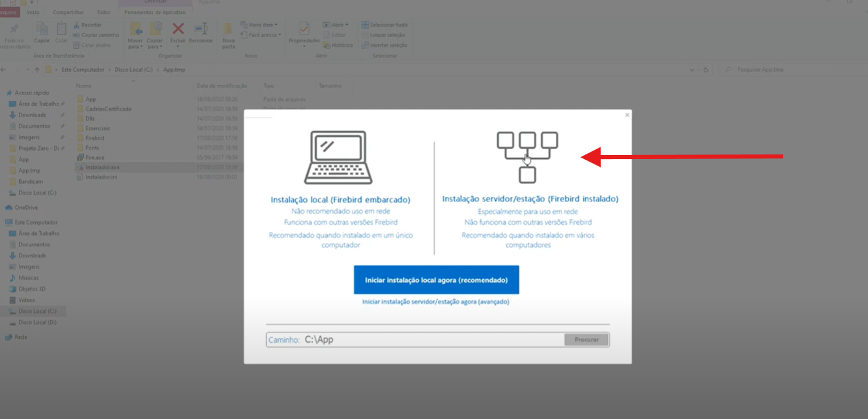Open the Fácil acesso dropdown

(x=261, y=35)
